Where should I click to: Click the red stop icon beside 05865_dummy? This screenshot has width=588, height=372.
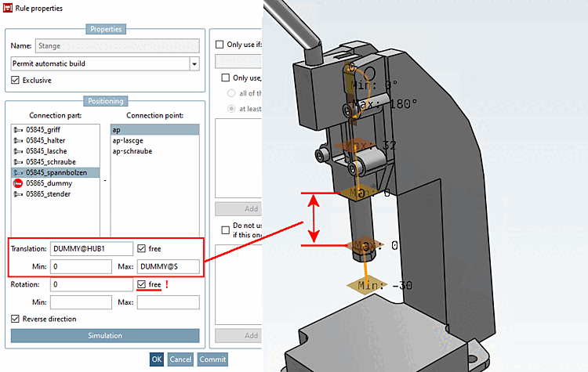click(18, 183)
